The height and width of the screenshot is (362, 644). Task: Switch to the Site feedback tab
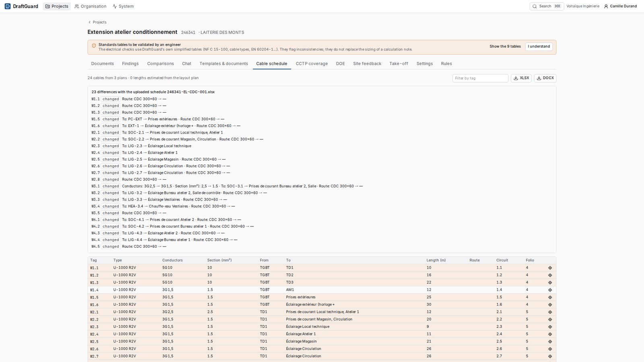[367, 64]
